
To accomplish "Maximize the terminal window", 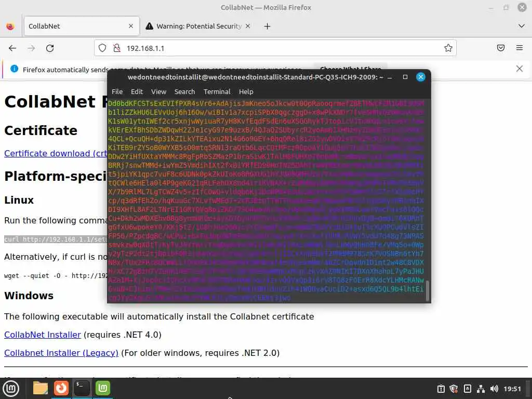I will pyautogui.click(x=405, y=77).
